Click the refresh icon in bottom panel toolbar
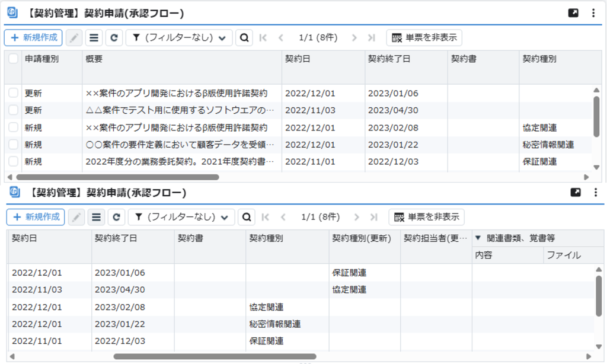The image size is (607, 364). coord(117,218)
